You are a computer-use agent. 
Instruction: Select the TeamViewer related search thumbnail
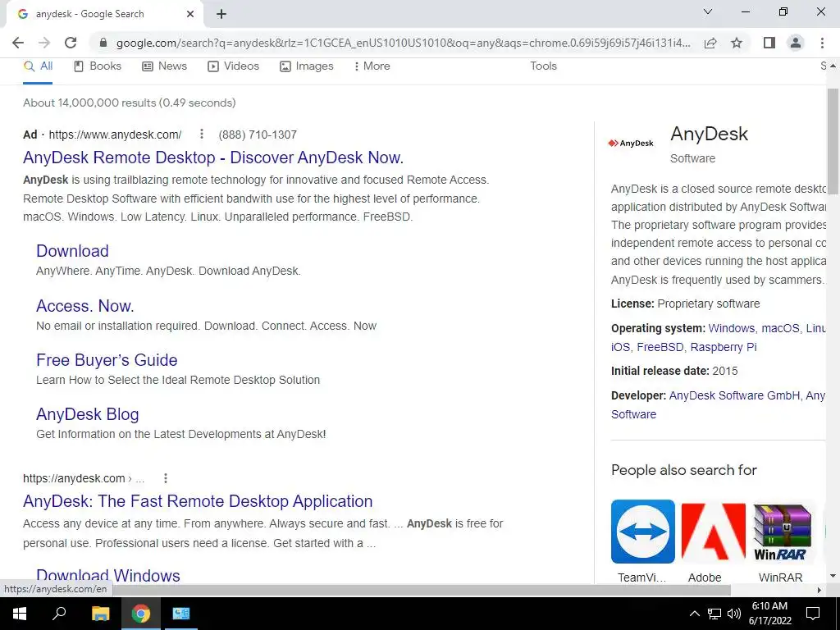tap(643, 532)
